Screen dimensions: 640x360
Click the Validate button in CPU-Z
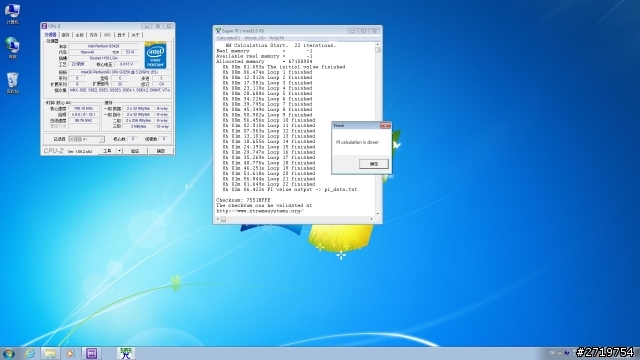(135, 151)
